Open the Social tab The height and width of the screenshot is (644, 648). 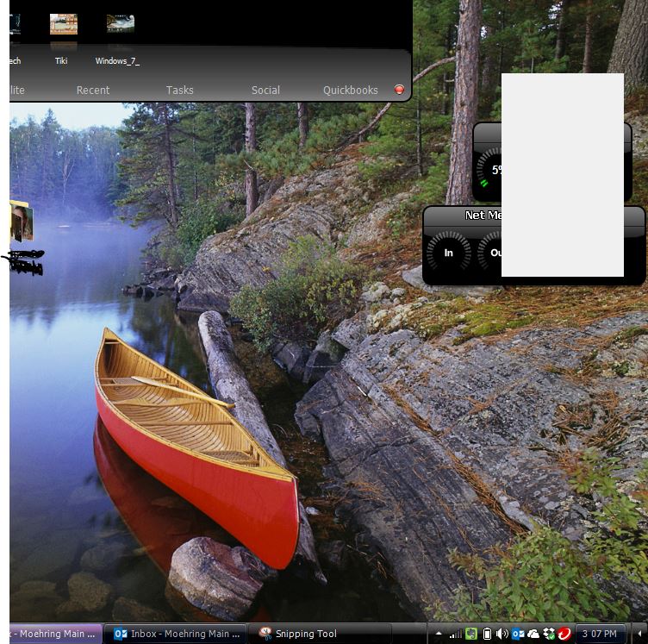[265, 90]
